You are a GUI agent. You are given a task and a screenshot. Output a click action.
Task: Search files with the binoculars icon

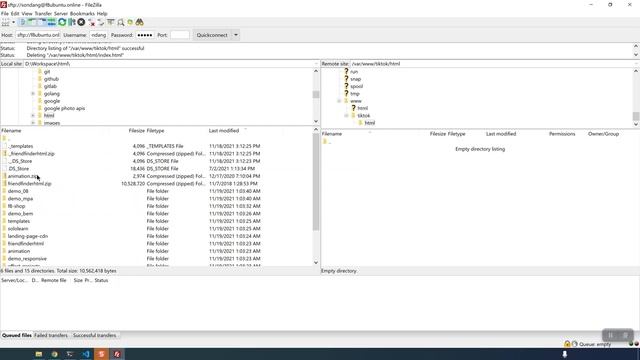(x=140, y=22)
